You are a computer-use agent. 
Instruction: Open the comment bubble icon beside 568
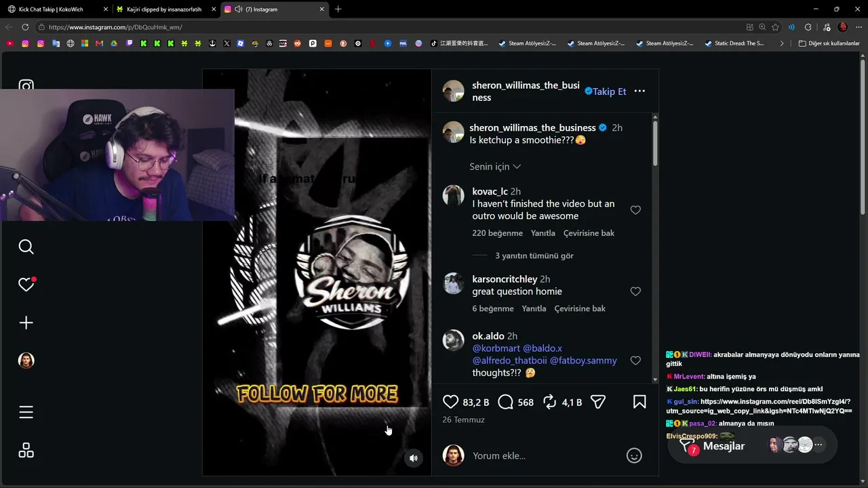pyautogui.click(x=505, y=402)
